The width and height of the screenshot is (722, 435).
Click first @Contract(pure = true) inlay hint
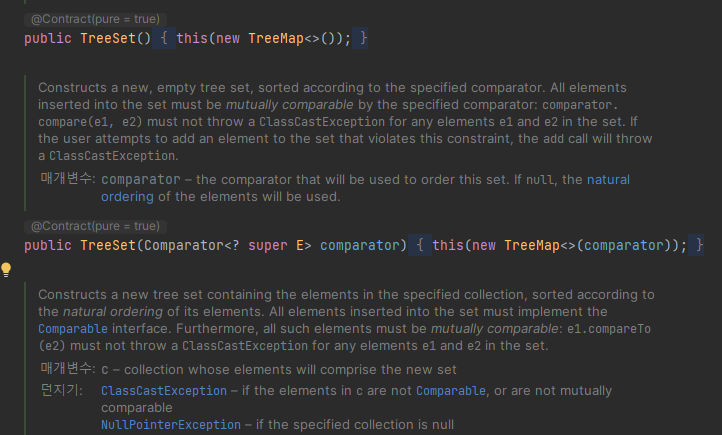tap(95, 19)
